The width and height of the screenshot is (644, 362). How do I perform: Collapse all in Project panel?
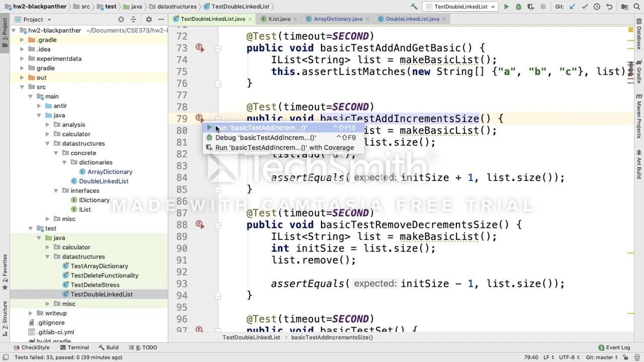(x=133, y=19)
